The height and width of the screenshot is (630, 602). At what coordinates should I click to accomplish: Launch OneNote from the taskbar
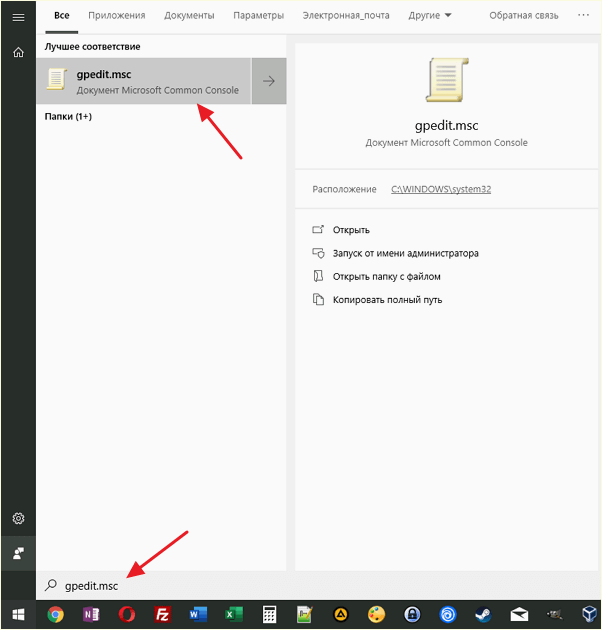(91, 615)
